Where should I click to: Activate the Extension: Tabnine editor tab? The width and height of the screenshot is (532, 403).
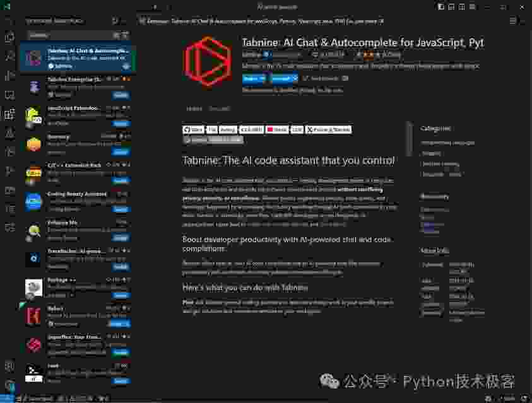pos(261,21)
